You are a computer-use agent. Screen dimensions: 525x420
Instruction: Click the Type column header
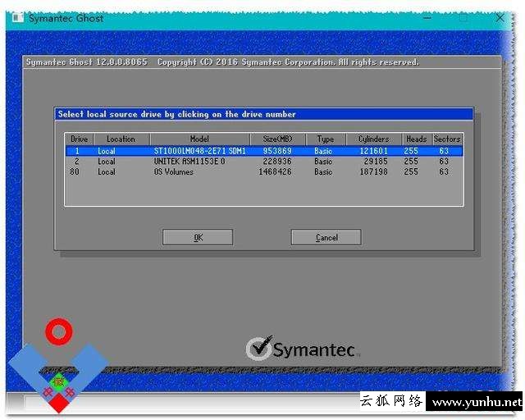[x=326, y=139]
